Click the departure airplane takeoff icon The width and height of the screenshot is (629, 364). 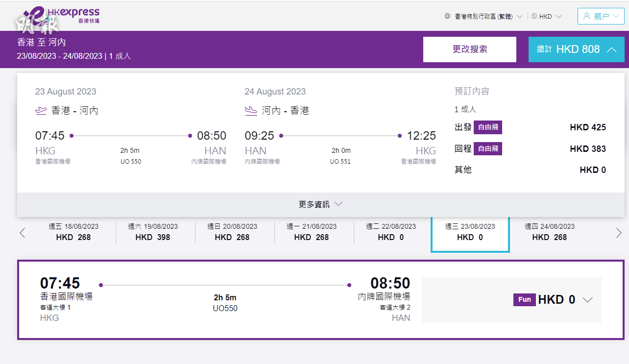(x=41, y=111)
